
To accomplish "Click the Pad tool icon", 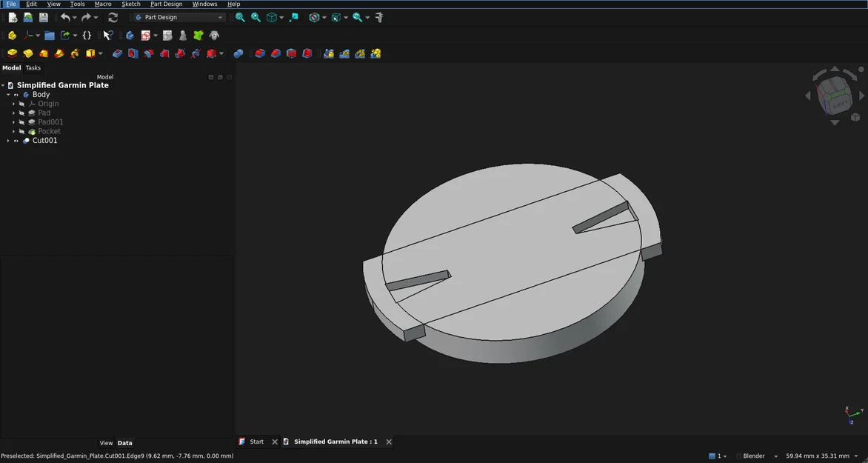I will (x=12, y=53).
